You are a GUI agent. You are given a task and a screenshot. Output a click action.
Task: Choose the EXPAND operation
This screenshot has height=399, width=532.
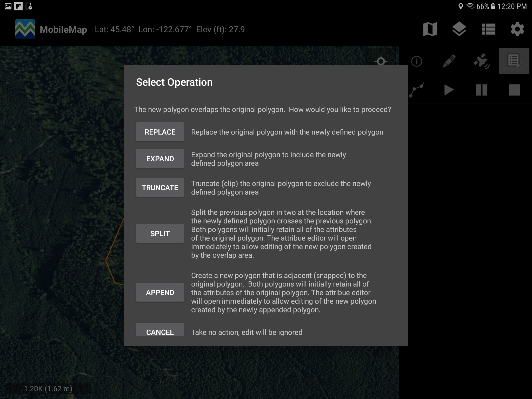(160, 159)
